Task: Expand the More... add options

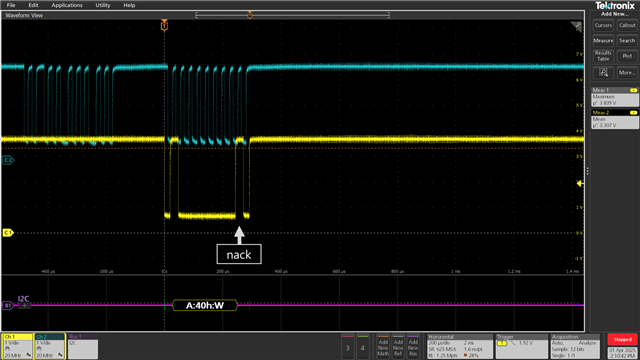Action: coord(627,73)
